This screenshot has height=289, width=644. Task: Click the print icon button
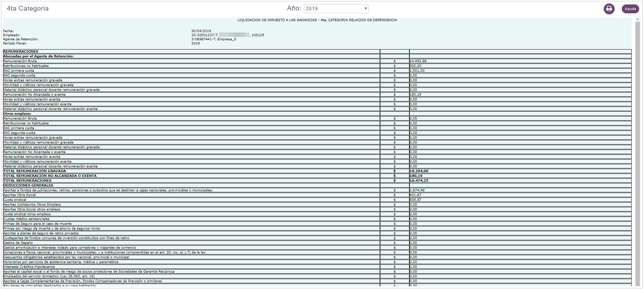(609, 9)
